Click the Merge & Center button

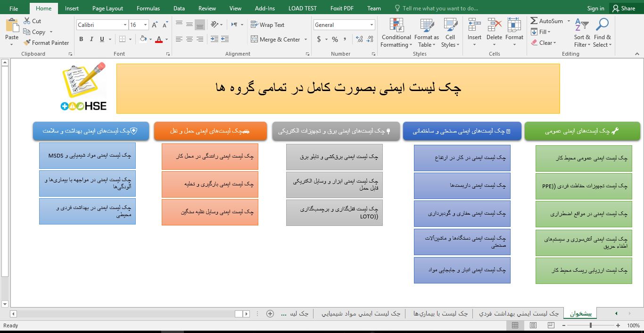275,40
